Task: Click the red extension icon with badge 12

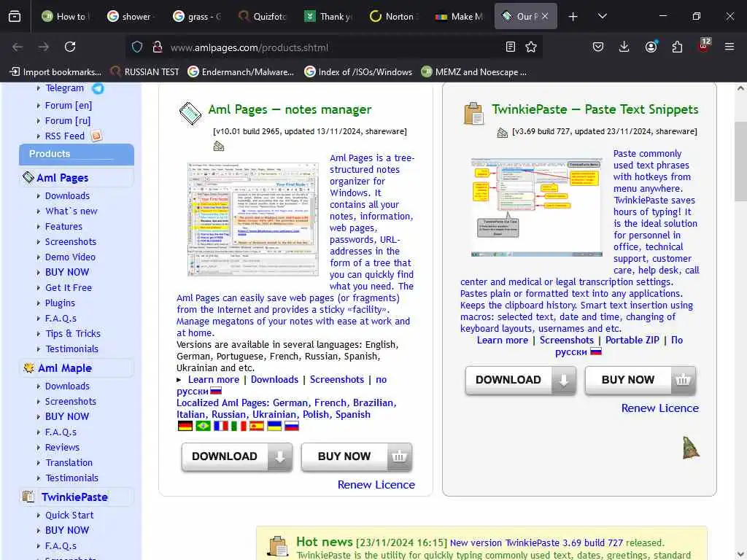Action: [x=704, y=46]
